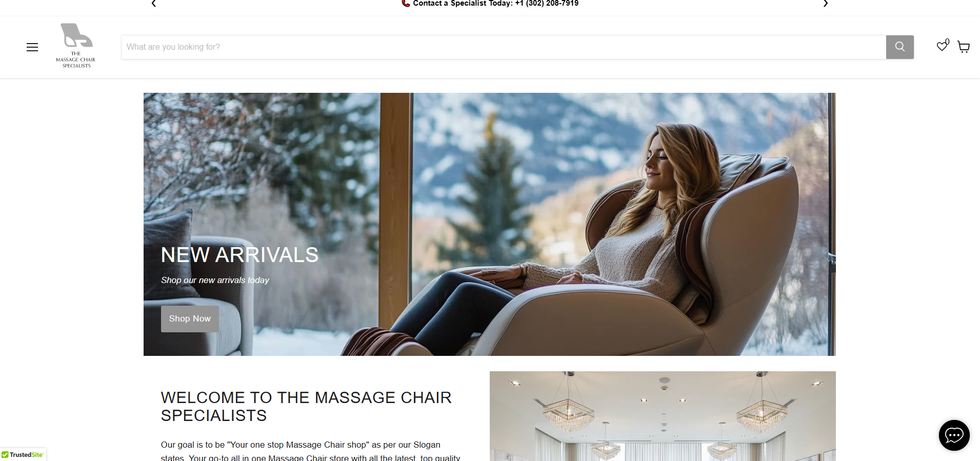Click the chandelier showroom image

pyautogui.click(x=663, y=416)
